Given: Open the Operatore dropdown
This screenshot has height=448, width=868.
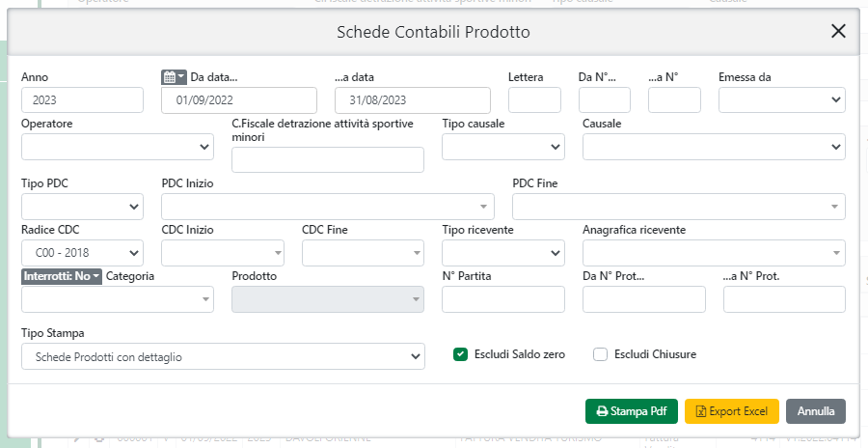Looking at the screenshot, I should [x=117, y=147].
